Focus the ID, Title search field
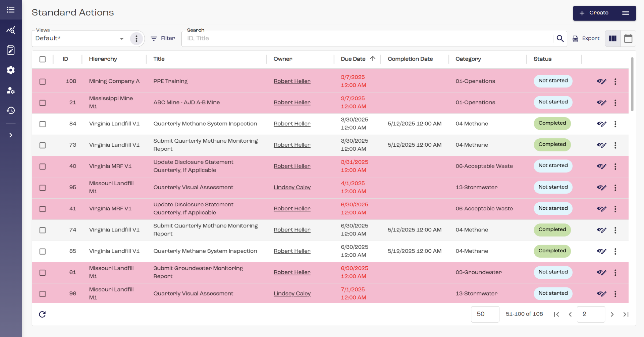 [x=367, y=39]
